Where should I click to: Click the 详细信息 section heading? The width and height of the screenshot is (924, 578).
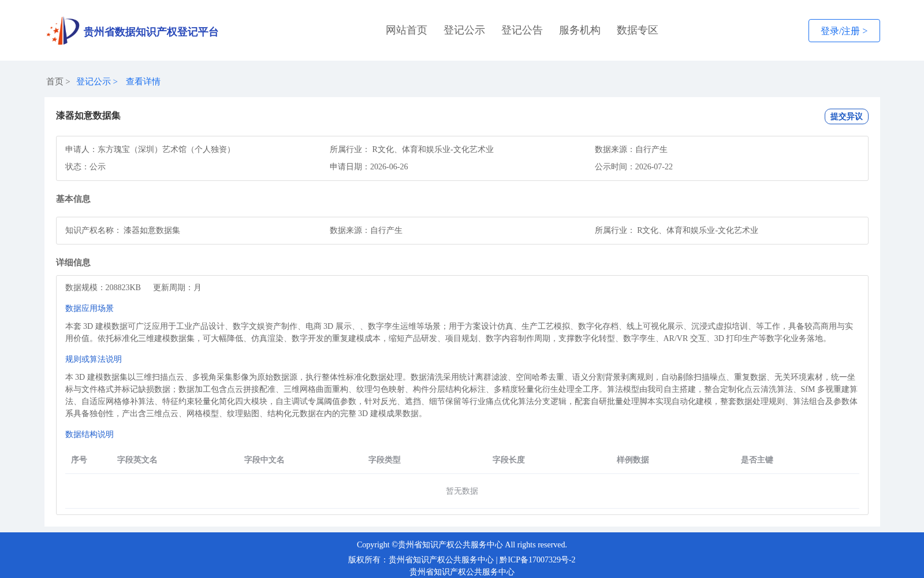[73, 262]
